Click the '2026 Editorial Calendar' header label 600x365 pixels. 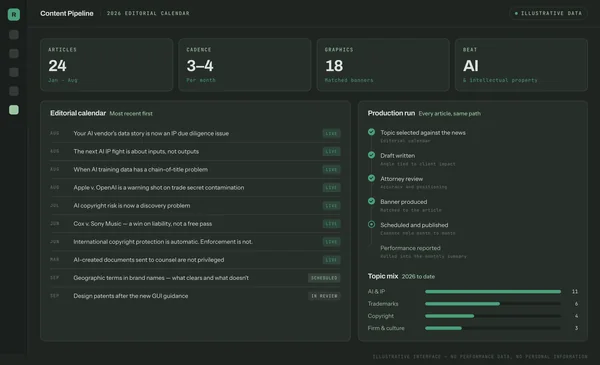148,13
